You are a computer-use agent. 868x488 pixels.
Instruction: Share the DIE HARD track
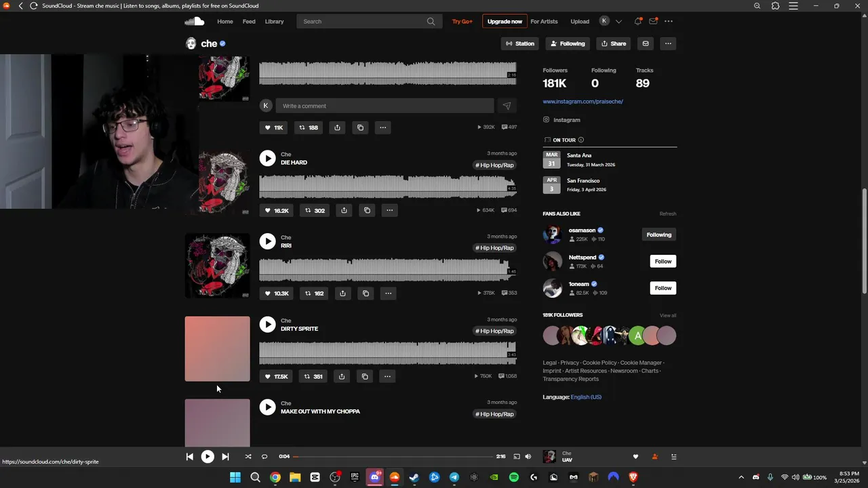pos(344,210)
